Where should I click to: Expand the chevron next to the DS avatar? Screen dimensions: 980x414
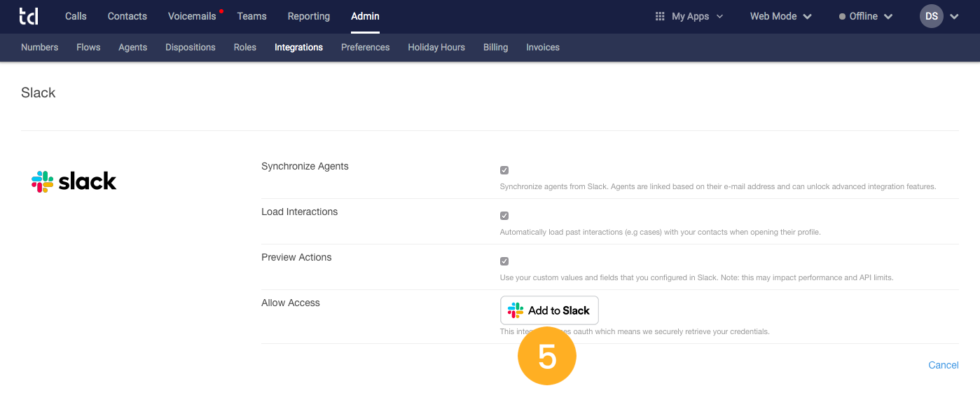[954, 16]
